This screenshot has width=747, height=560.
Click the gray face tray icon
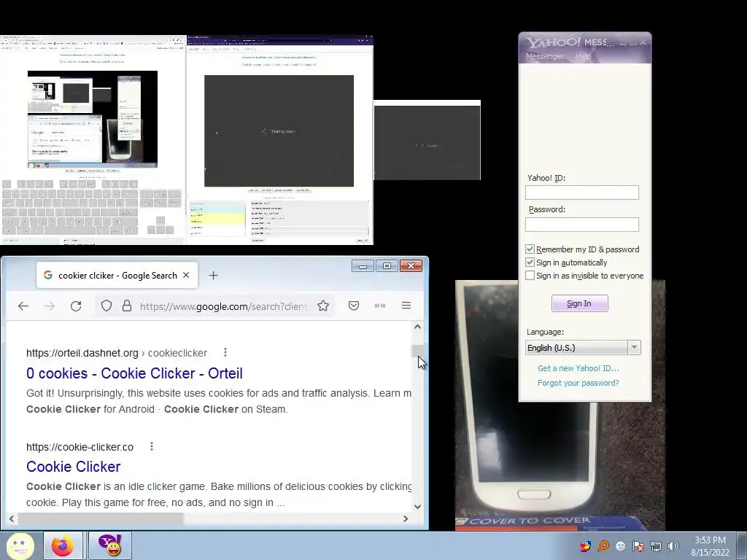click(620, 546)
